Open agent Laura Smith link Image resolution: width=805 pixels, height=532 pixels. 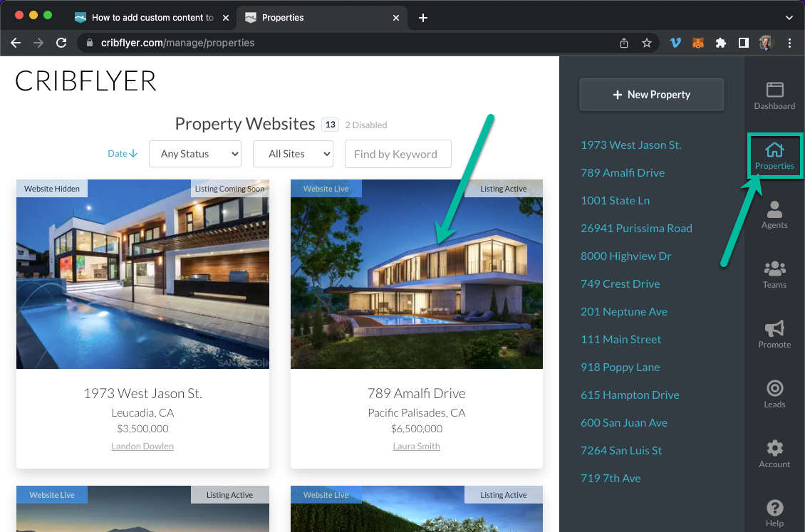(x=416, y=447)
